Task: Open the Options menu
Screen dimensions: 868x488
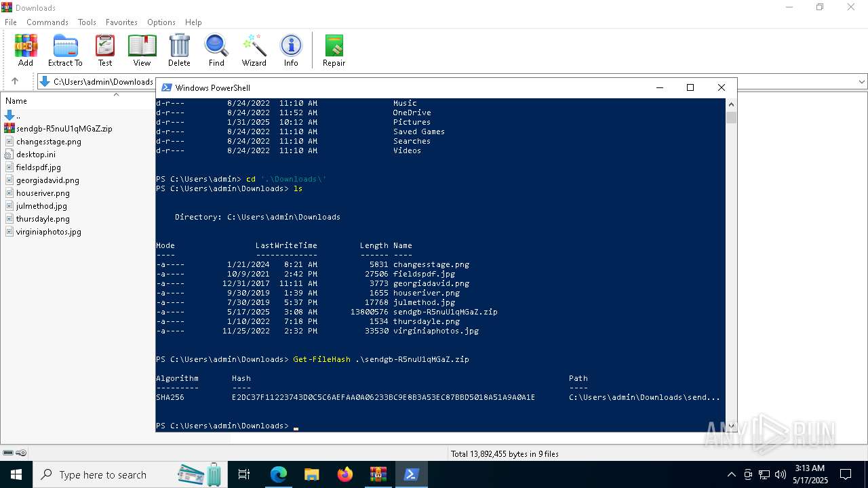Action: point(161,22)
